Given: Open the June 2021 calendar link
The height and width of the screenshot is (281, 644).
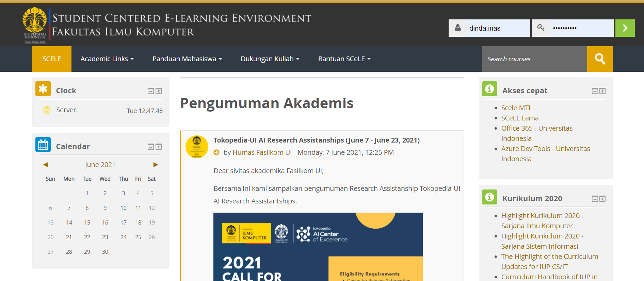Looking at the screenshot, I should coord(100,165).
